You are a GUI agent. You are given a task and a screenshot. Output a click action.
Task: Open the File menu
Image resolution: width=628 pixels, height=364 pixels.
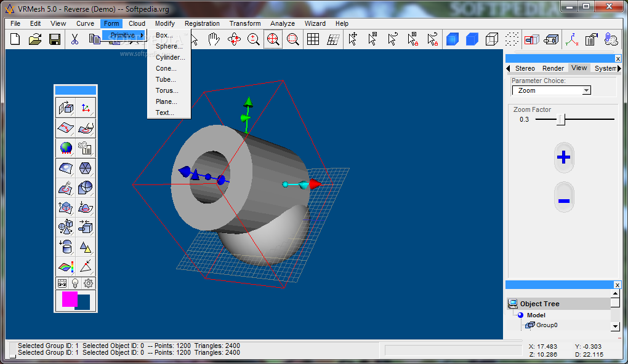15,23
